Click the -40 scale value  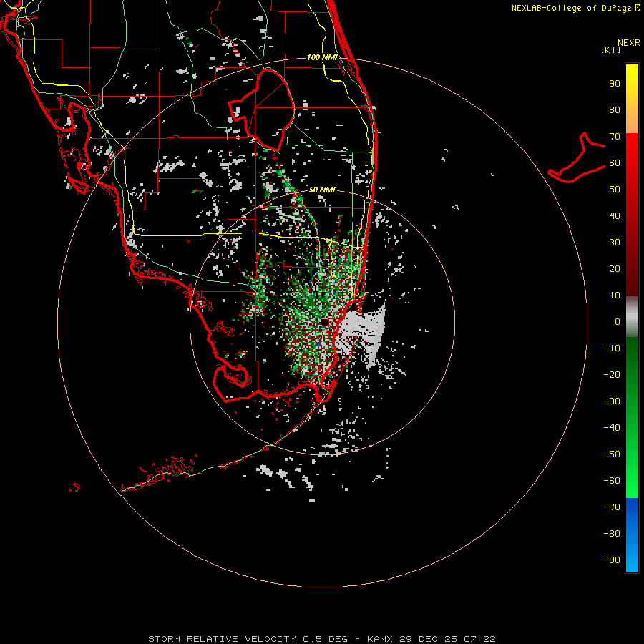[x=612, y=428]
